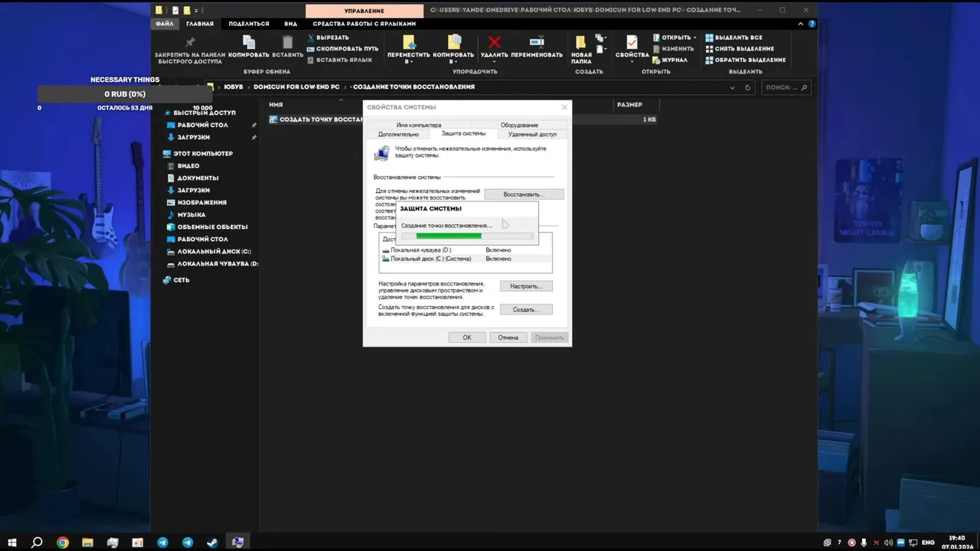
Task: Click the Explorer search field
Action: pyautogui.click(x=786, y=87)
